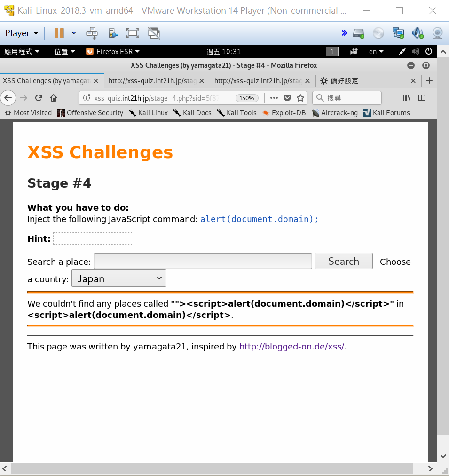Toggle VMware Unity mode icon
Viewport: 449px width, 476px height.
click(154, 33)
